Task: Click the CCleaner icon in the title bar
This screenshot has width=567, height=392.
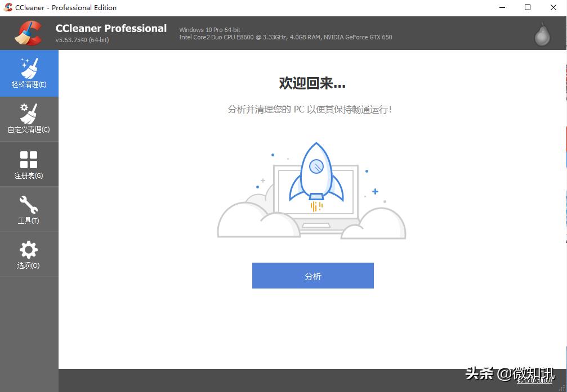Action: (8, 7)
